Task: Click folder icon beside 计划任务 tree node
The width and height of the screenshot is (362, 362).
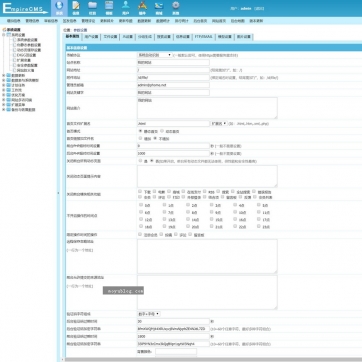Action: click(8, 85)
